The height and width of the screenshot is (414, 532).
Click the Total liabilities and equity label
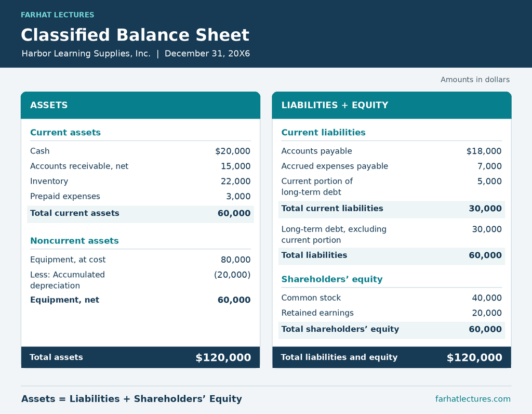tap(339, 357)
